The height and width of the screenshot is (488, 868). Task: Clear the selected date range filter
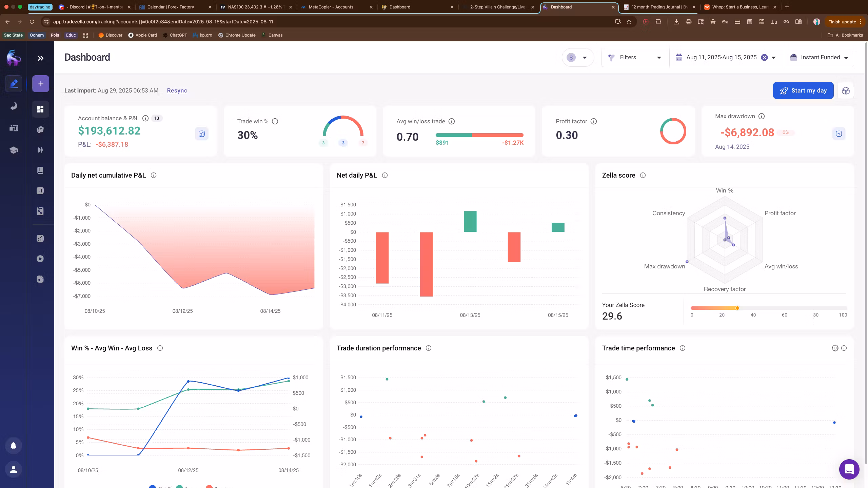point(764,57)
